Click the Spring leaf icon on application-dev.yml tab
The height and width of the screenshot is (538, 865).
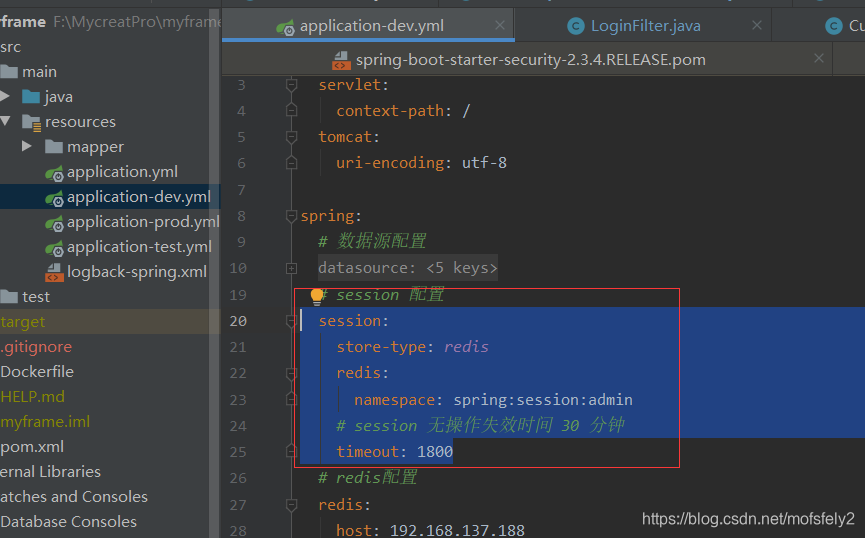[285, 26]
